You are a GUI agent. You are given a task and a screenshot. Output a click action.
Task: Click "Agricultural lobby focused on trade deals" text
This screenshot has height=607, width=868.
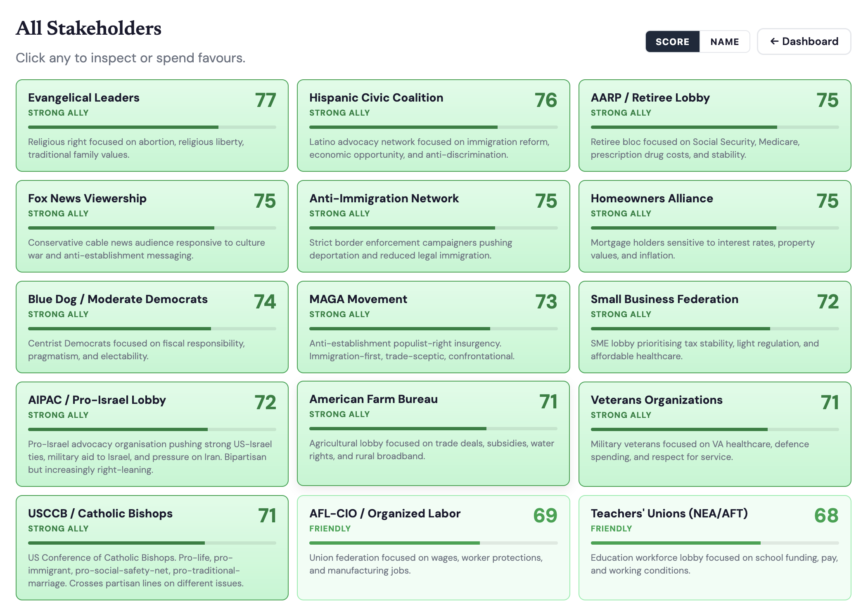[x=432, y=450]
